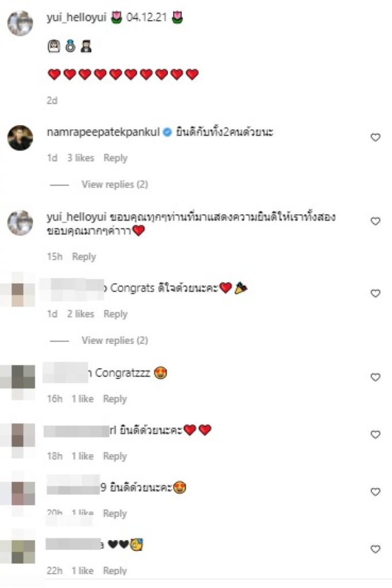Reply to the 'Congratzzz' comment

[x=115, y=399]
